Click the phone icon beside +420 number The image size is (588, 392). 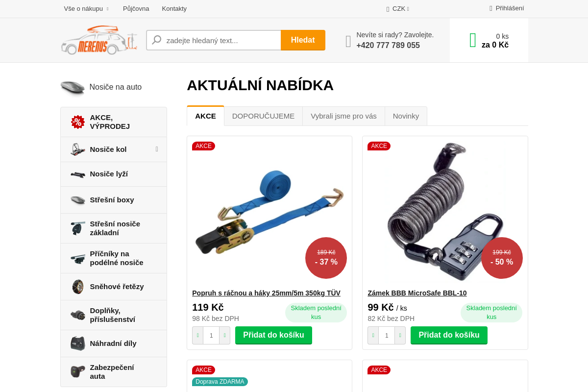[x=348, y=41]
